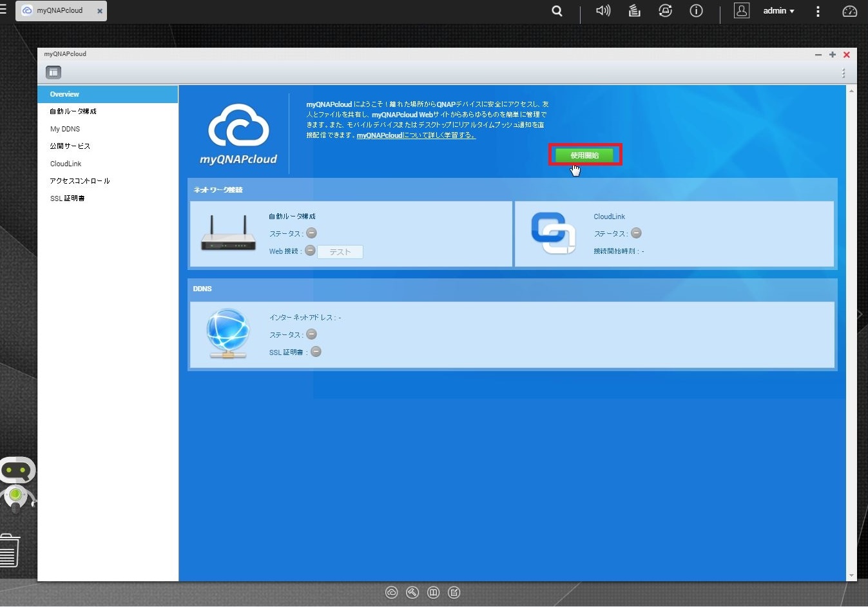Image resolution: width=868 pixels, height=607 pixels.
Task: Minimize the myQNAPcloud window
Action: click(818, 55)
